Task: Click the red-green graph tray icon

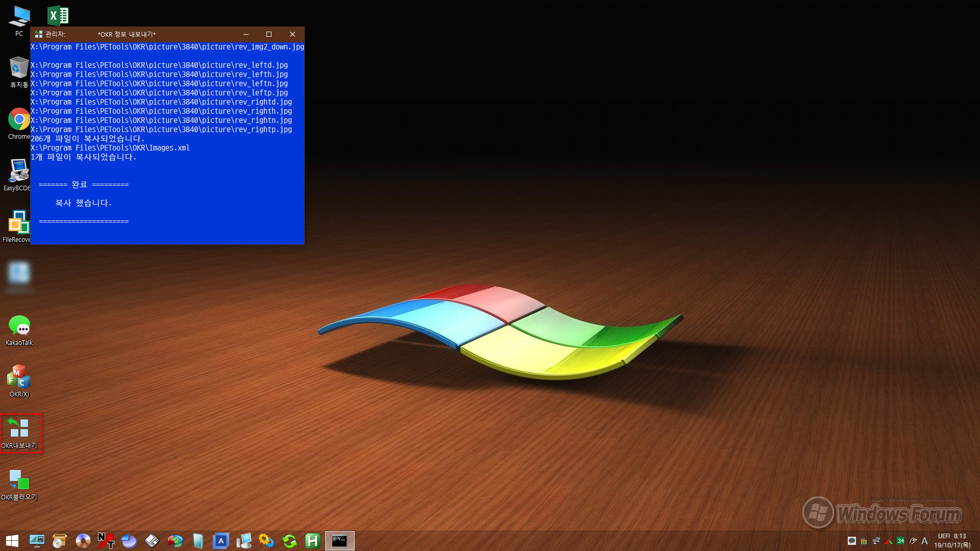Action: 889,541
